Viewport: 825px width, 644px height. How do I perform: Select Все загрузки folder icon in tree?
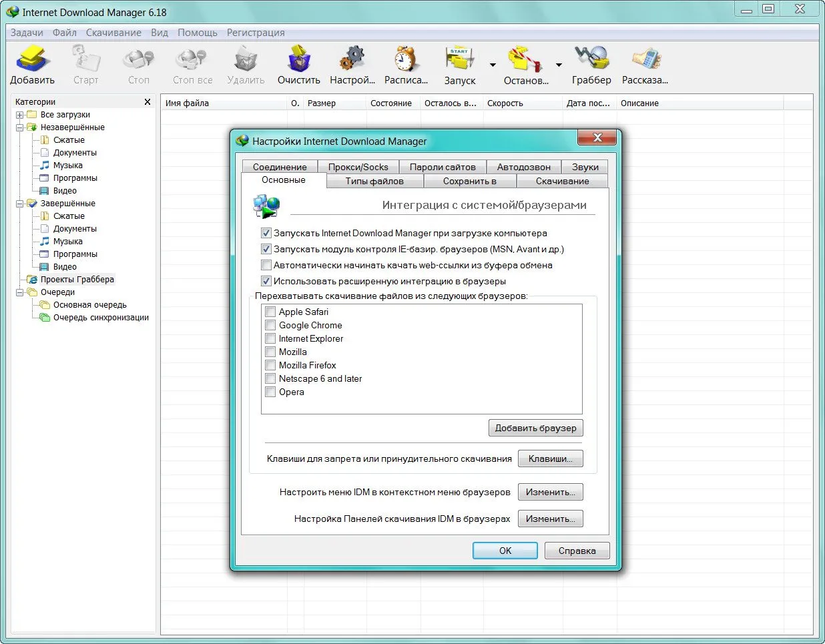(31, 115)
